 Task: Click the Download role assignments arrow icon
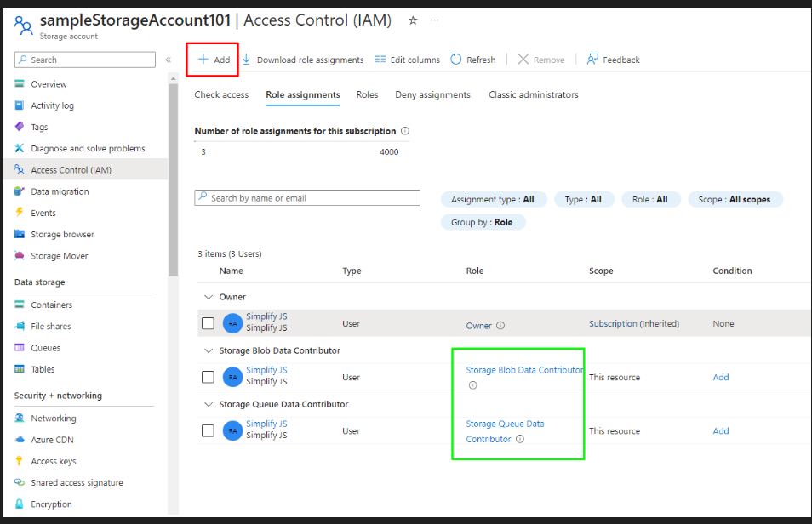point(247,59)
